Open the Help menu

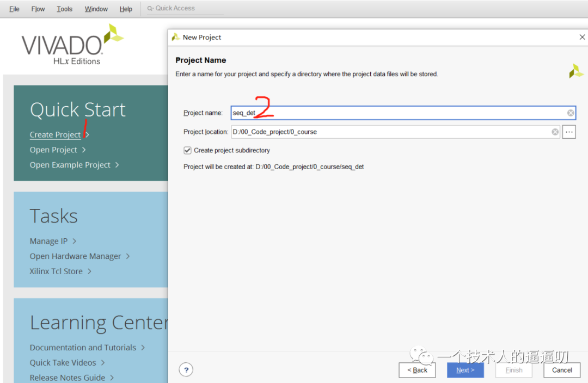click(126, 9)
